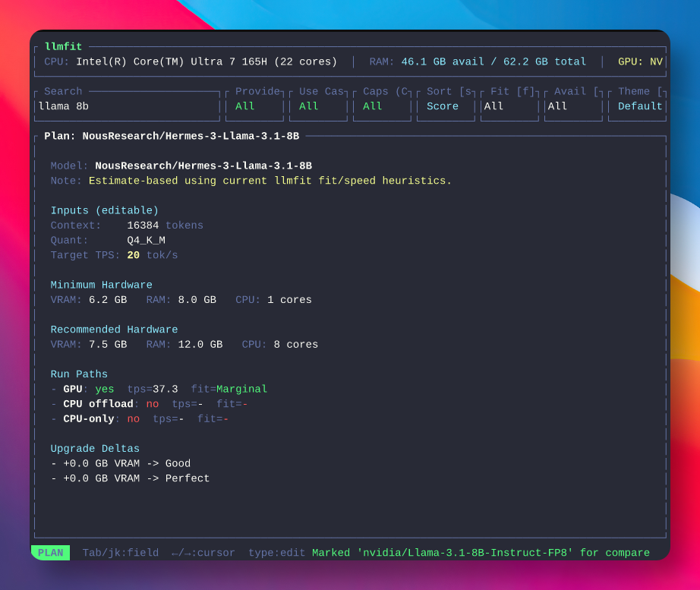Open the Provider filter set to All
This screenshot has height=590, width=700.
point(254,106)
